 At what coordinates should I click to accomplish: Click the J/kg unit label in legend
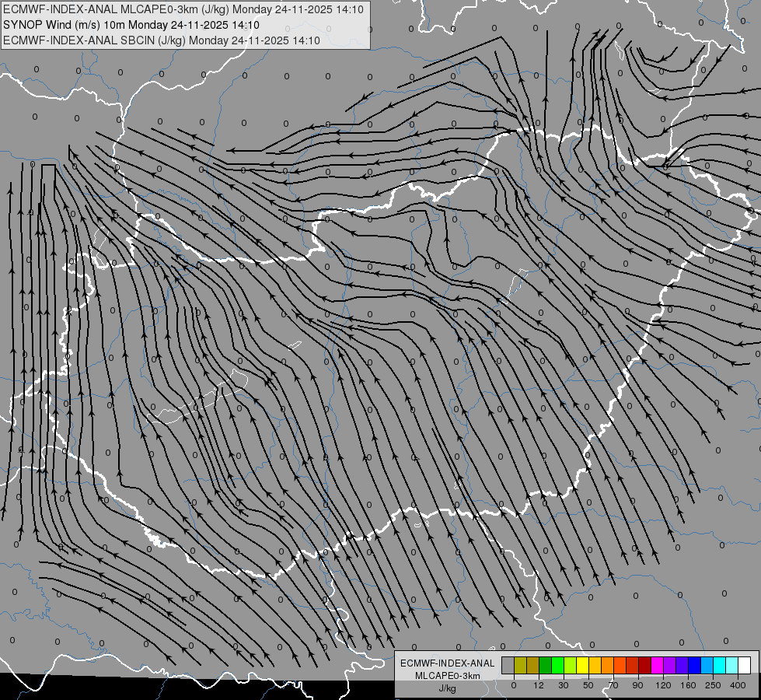[x=447, y=688]
